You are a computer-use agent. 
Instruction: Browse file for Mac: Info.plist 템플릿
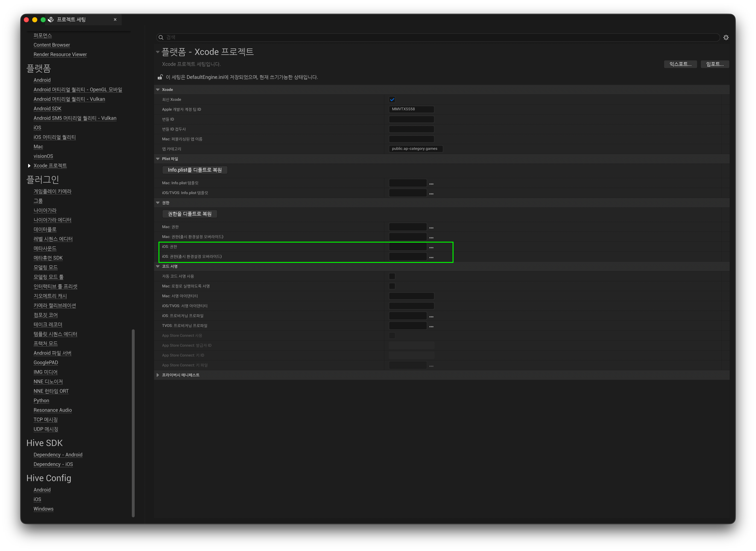click(431, 184)
